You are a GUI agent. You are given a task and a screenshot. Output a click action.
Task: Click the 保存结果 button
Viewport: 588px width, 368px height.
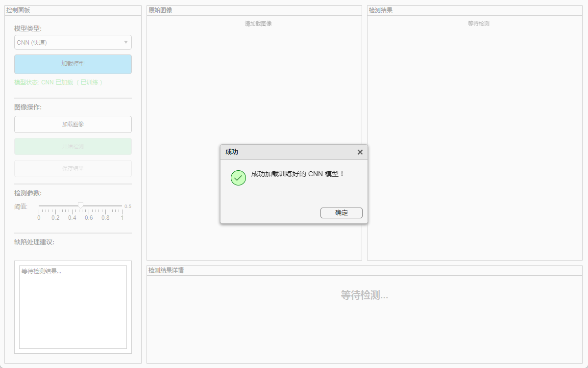(x=73, y=168)
